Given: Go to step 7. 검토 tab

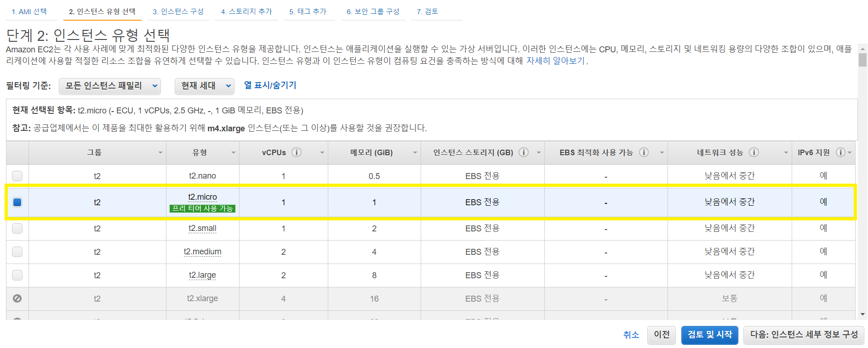Looking at the screenshot, I should point(428,11).
